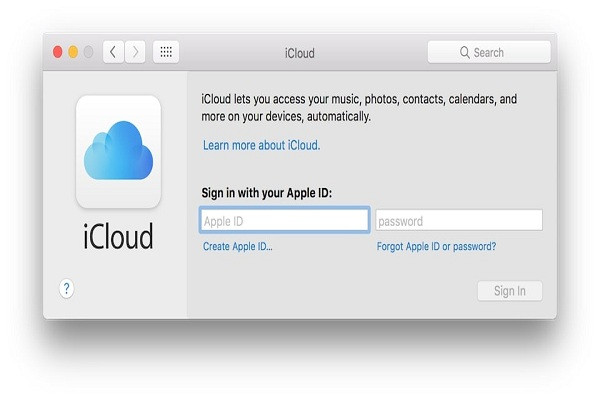Screen dimensions: 600x400
Task: Click the Sign in with your Apple ID label
Action: 267,193
